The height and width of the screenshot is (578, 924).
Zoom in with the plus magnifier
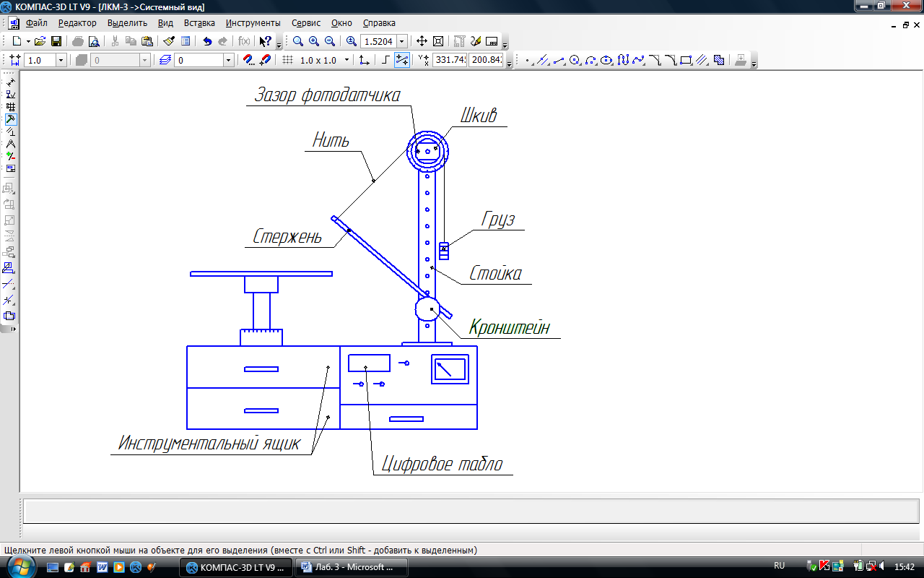pos(314,41)
